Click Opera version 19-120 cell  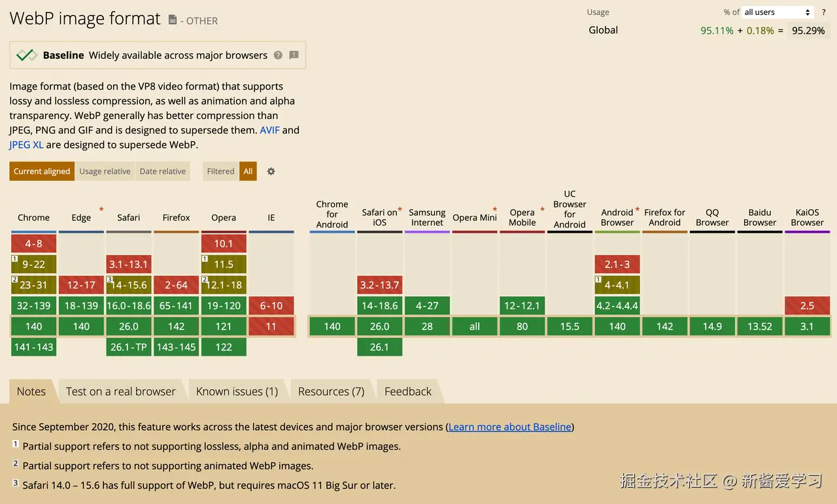224,305
